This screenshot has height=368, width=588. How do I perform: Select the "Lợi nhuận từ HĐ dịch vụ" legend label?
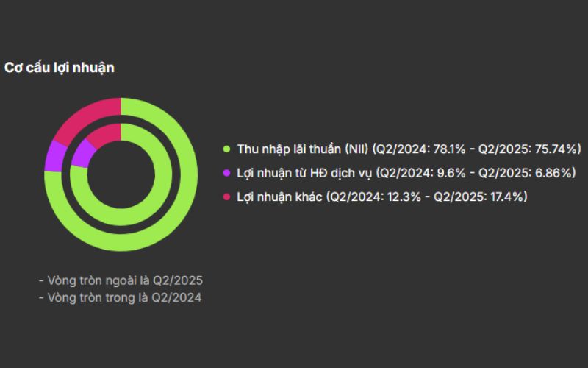coord(304,174)
